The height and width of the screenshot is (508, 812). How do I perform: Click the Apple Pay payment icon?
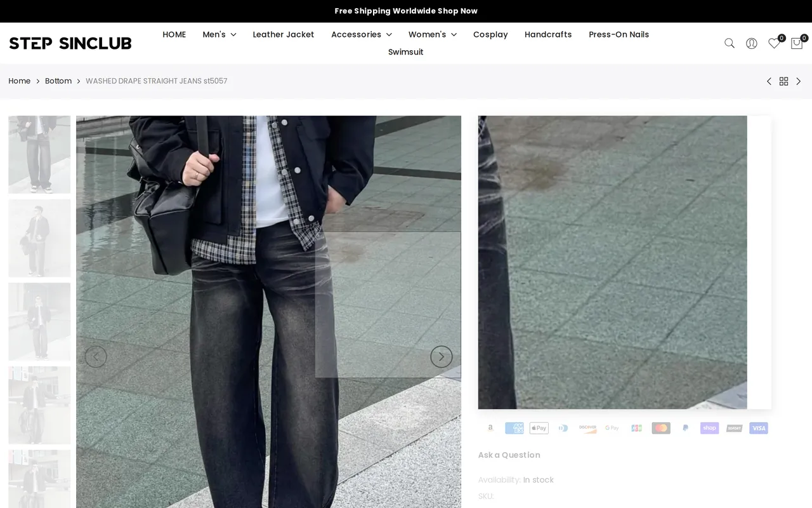point(539,428)
